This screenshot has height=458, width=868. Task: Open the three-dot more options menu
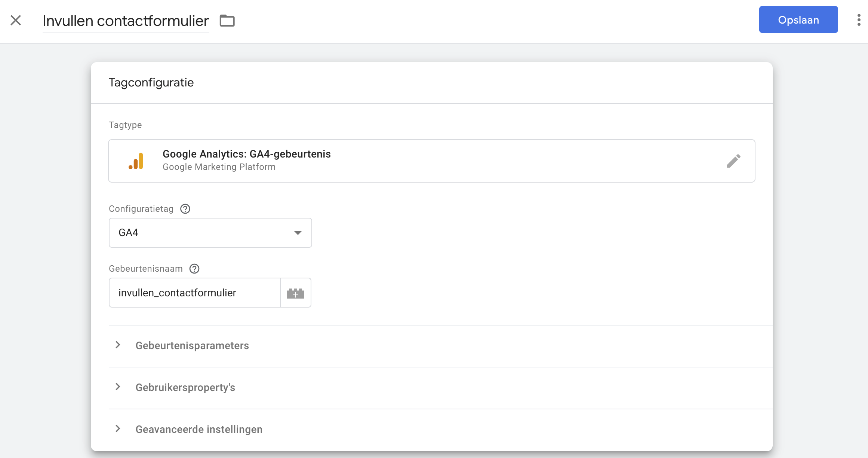coord(859,20)
